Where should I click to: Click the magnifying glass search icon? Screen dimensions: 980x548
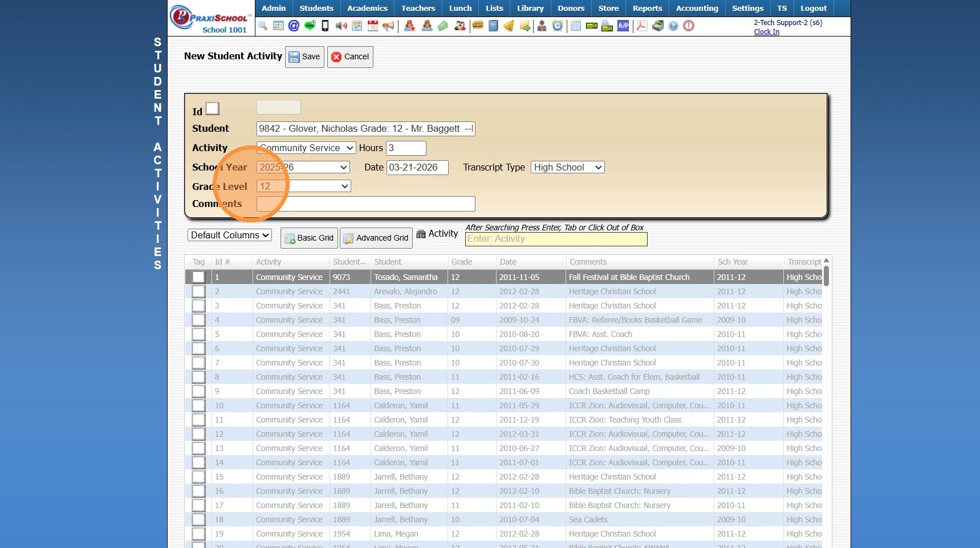point(263,26)
